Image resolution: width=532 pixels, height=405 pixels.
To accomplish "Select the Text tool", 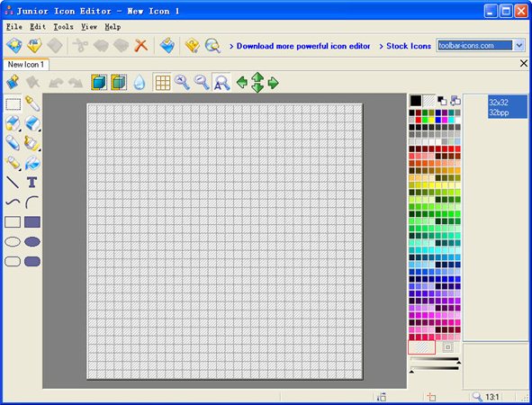I will (32, 182).
